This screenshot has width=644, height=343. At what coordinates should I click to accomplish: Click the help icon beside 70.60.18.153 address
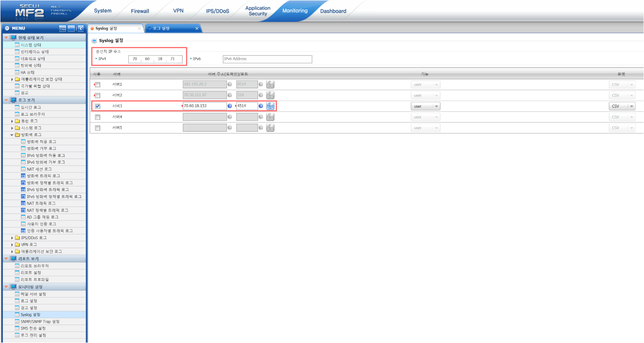(229, 106)
